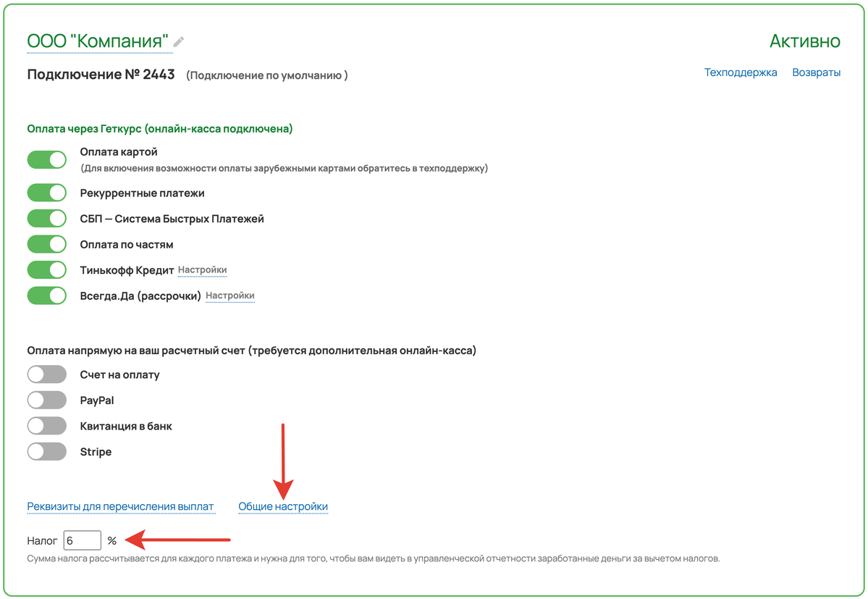Open the Общие настройки link
The image size is (868, 599).
[x=283, y=506]
